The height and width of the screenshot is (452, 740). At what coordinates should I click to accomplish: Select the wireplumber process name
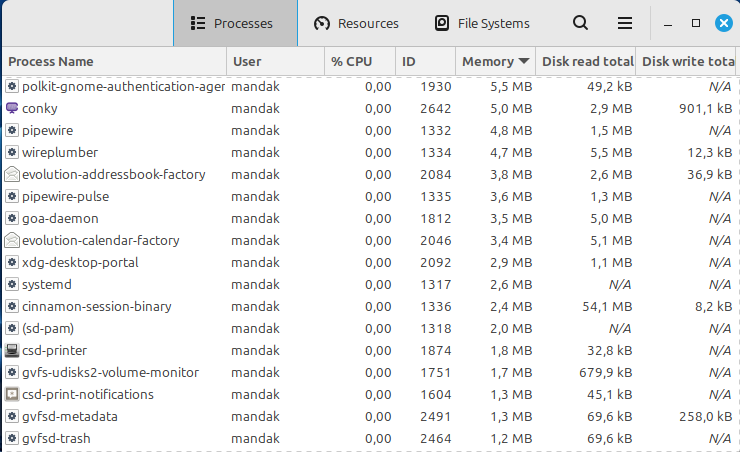pyautogui.click(x=60, y=152)
